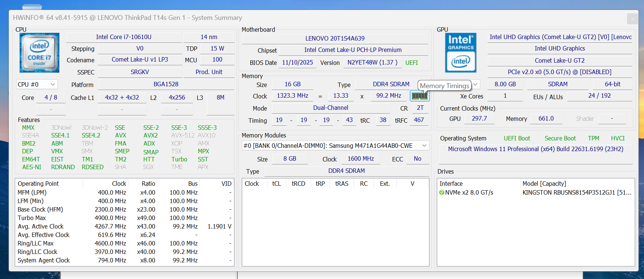
Task: Click the Intel Graphics GPU logo
Action: pos(461,52)
